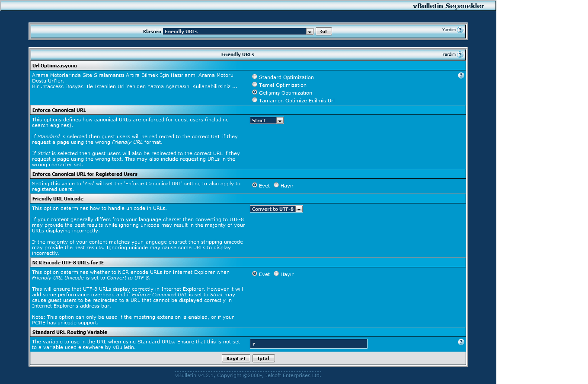Screen dimensions: 588x384
Task: Open Yardım help icon in the Klasörü bar
Action: point(460,30)
